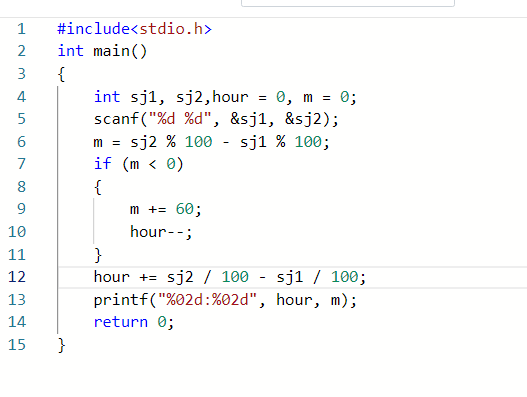Screen dimensions: 527x397
Task: Click the if keyword on line 7
Action: (102, 164)
